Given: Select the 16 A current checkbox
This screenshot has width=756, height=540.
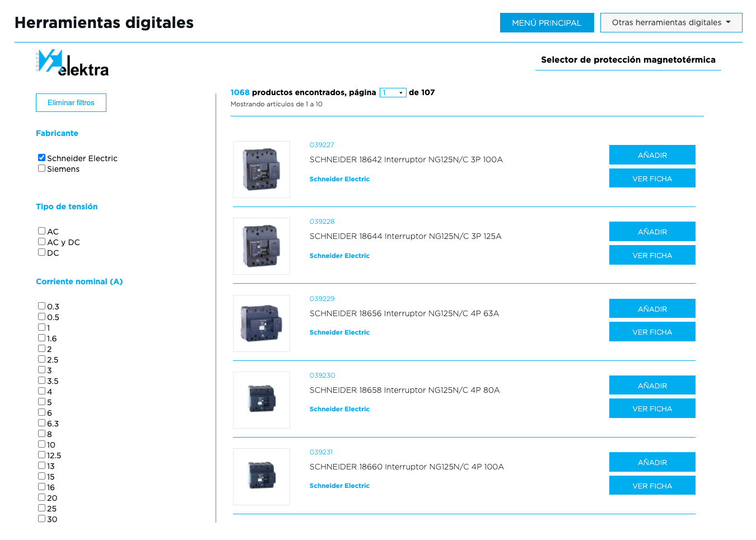Looking at the screenshot, I should coord(41,487).
